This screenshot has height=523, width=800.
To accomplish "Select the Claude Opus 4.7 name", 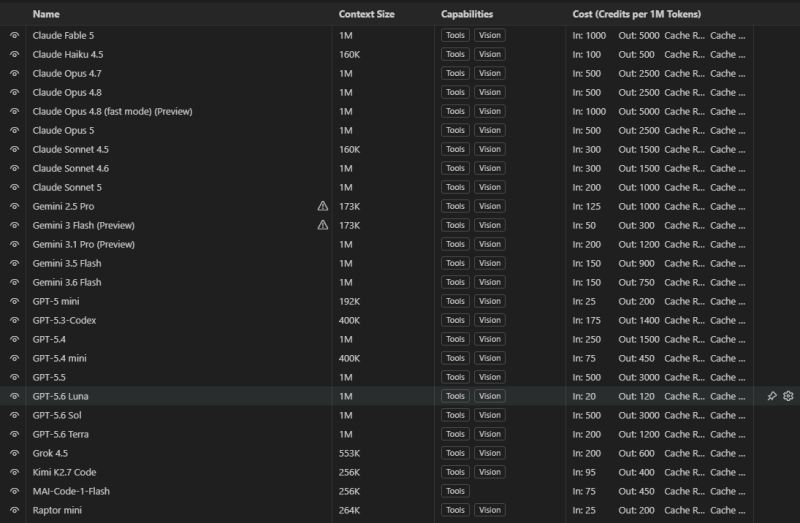I will [67, 73].
